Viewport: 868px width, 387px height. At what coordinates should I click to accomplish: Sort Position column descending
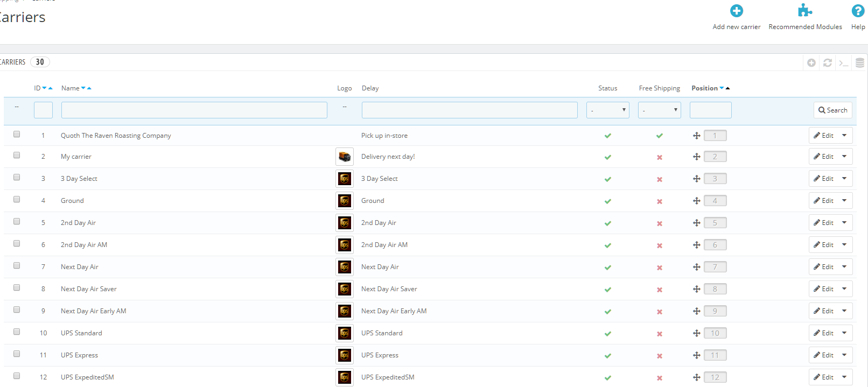click(722, 88)
